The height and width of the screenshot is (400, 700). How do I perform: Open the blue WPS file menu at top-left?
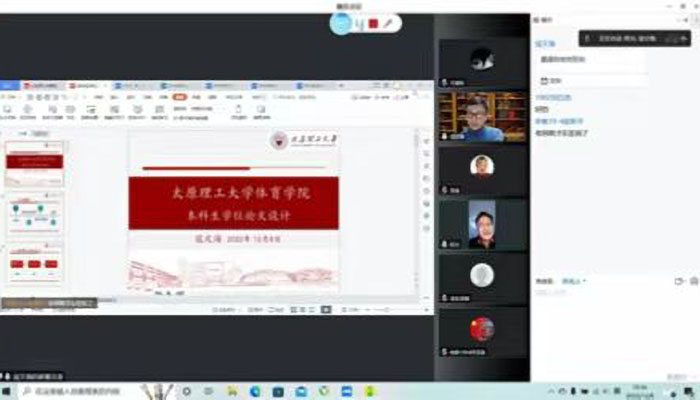[8, 86]
